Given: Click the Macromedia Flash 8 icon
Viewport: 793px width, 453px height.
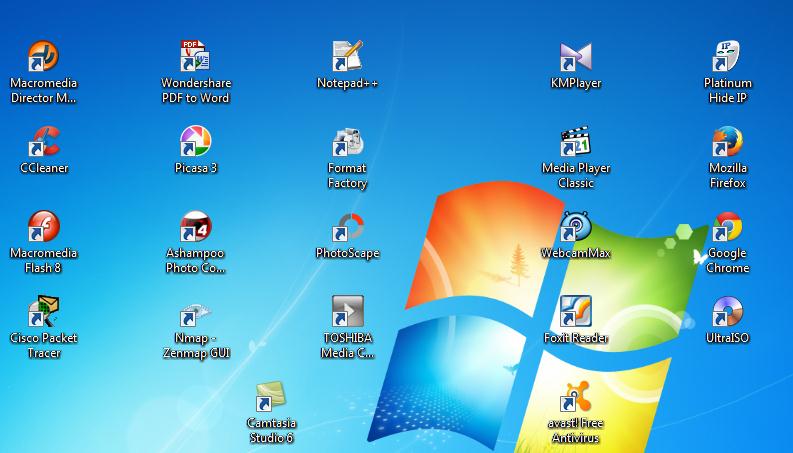Looking at the screenshot, I should tap(43, 225).
